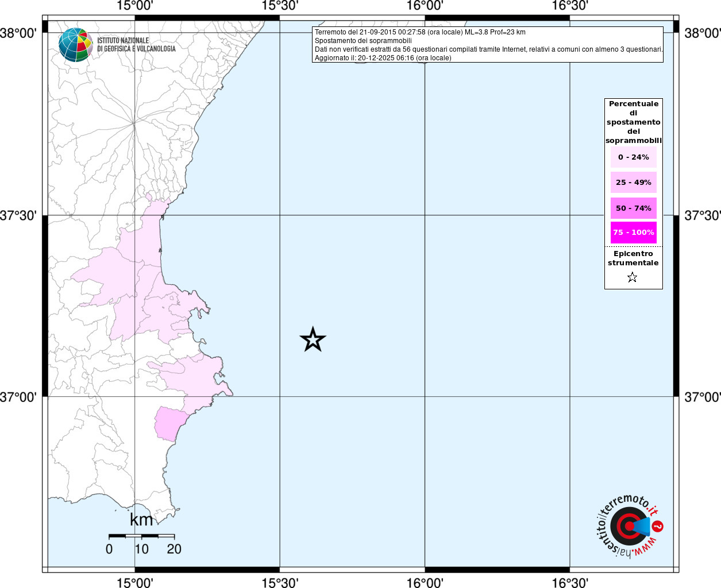Image resolution: width=721 pixels, height=588 pixels.
Task: Click the top axis label 16°30'
Action: (x=570, y=6)
